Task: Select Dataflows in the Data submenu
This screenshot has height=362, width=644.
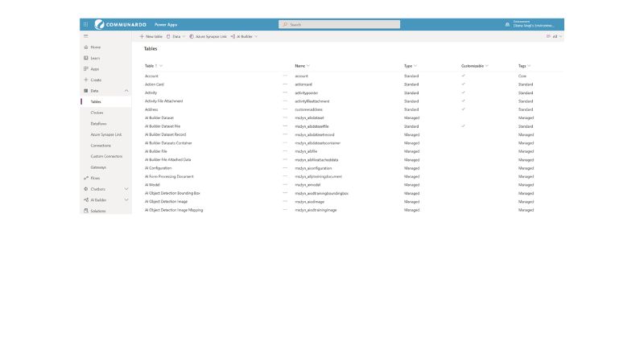Action: tap(98, 124)
